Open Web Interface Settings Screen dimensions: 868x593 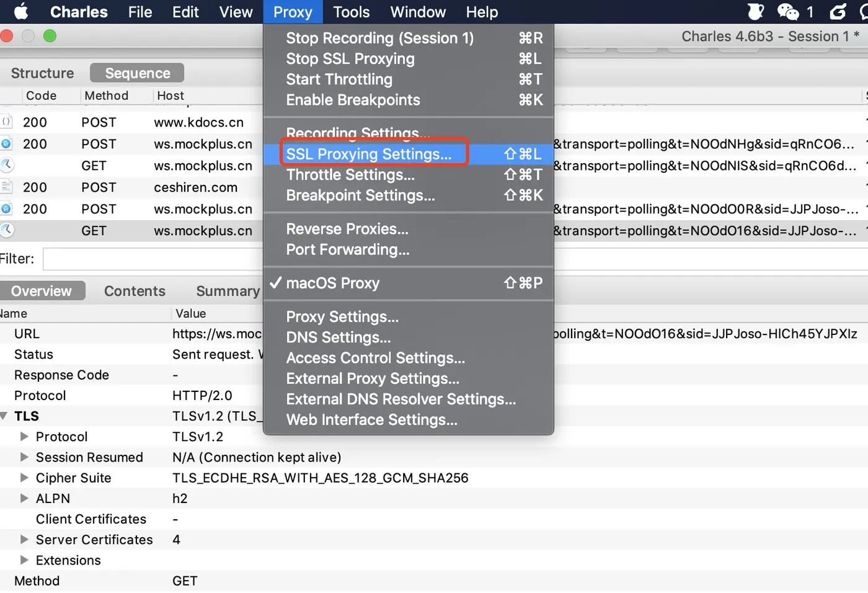[408, 420]
